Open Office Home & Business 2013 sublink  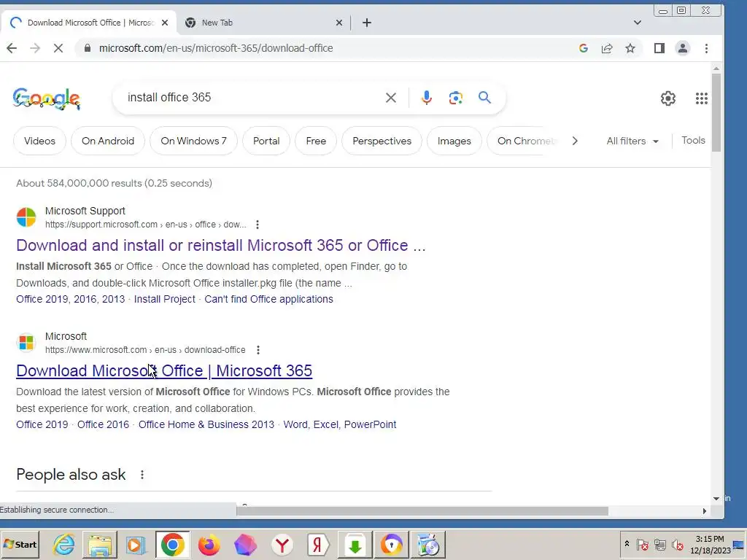(x=206, y=424)
